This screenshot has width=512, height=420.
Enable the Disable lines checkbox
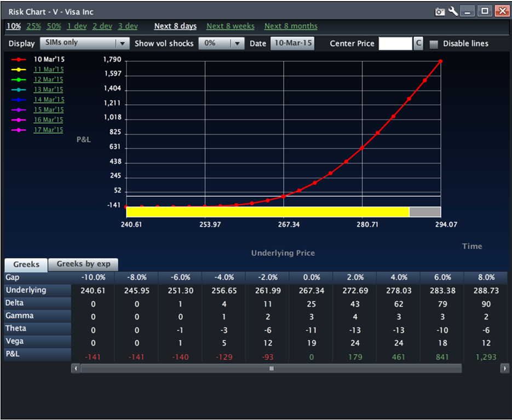tap(434, 44)
